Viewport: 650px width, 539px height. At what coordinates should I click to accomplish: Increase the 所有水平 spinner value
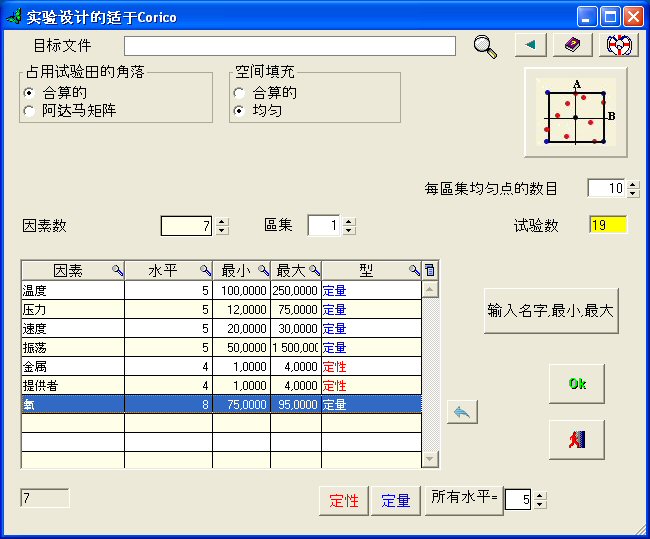[539, 495]
